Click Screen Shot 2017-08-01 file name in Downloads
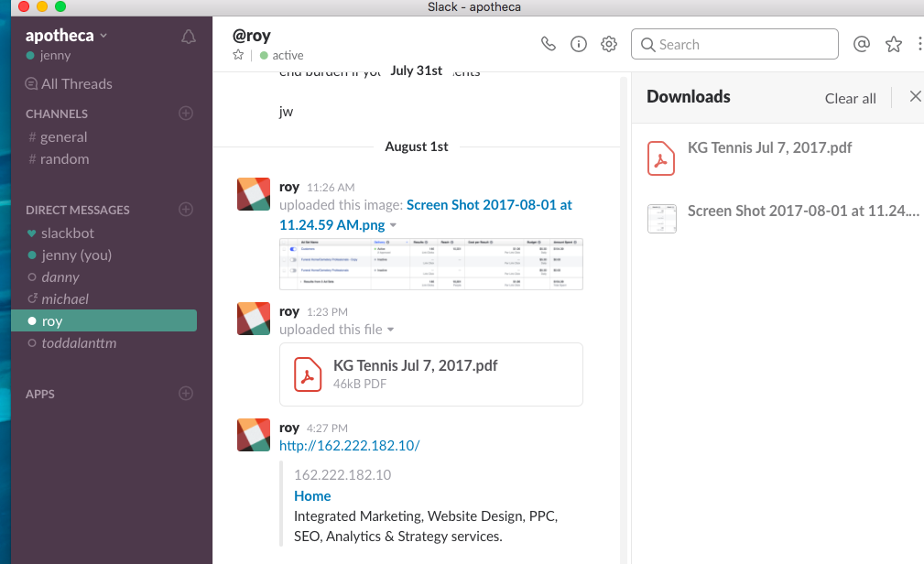The image size is (924, 564). click(803, 211)
